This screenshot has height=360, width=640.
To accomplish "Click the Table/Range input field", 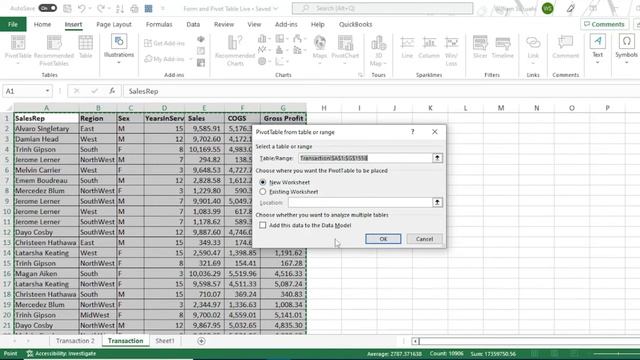I will [365, 158].
